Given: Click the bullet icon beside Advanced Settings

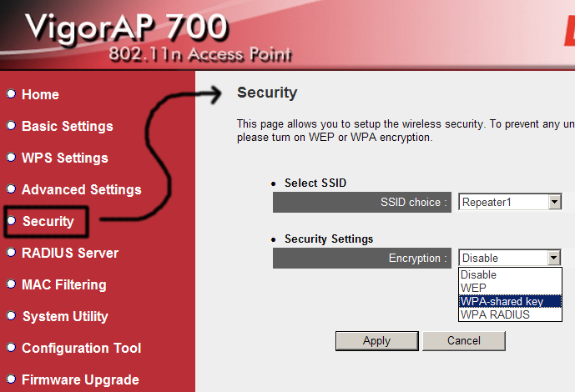Looking at the screenshot, I should click(x=12, y=188).
